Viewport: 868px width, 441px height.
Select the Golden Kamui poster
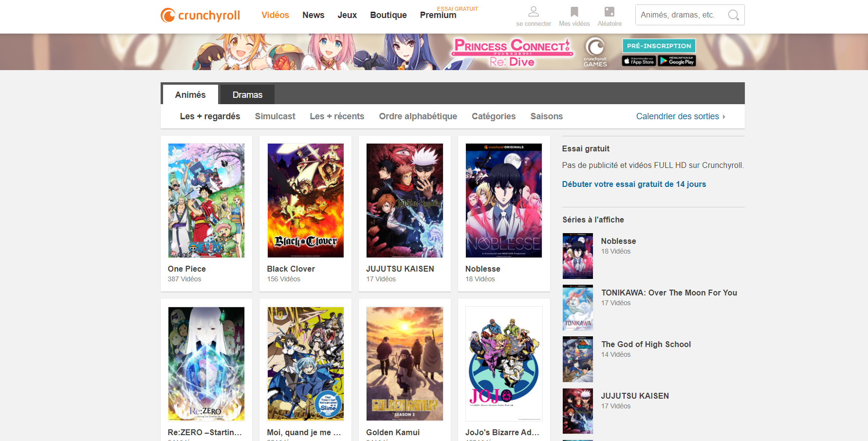pyautogui.click(x=405, y=364)
